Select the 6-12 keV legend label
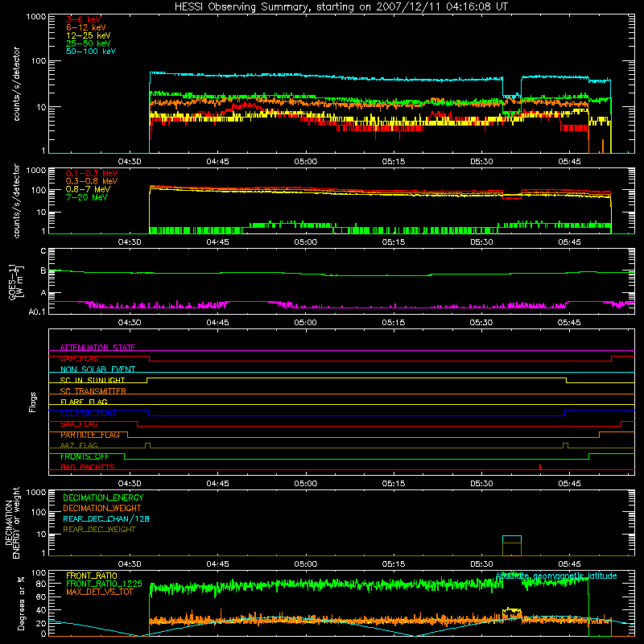This screenshot has height=644, width=644. [86, 27]
